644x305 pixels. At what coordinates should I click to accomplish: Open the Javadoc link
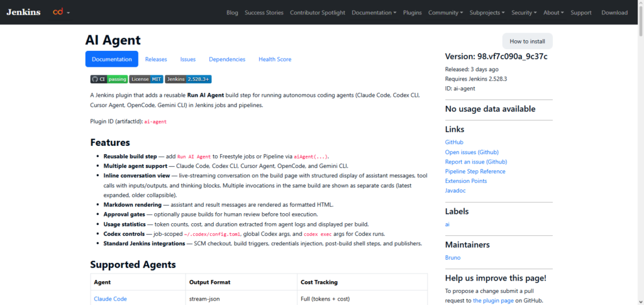point(455,191)
